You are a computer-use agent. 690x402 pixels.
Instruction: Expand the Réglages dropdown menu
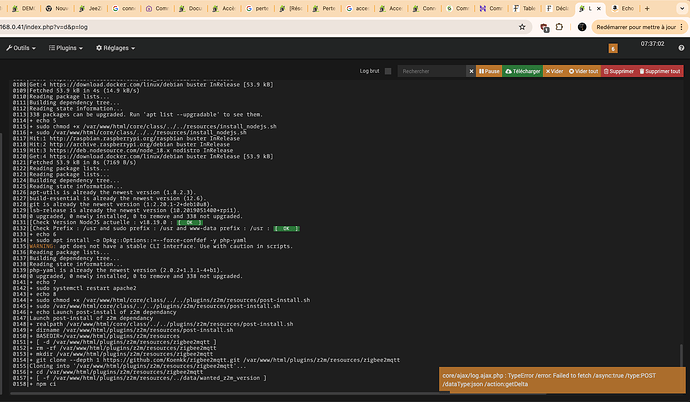pos(115,48)
